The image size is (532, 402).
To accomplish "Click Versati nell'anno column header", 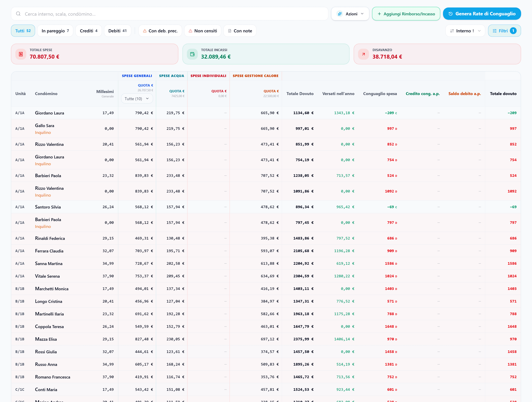I will pos(338,94).
